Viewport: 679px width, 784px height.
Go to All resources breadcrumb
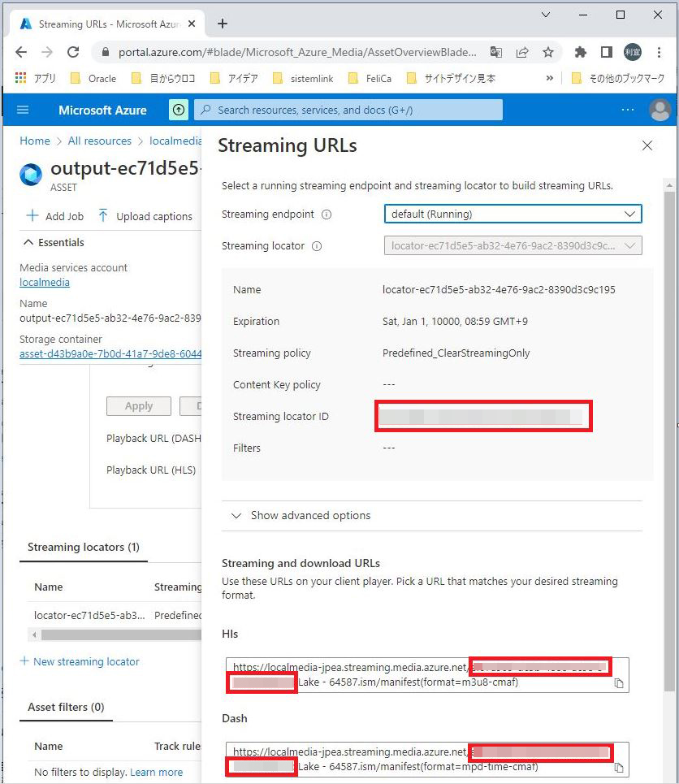coord(100,141)
